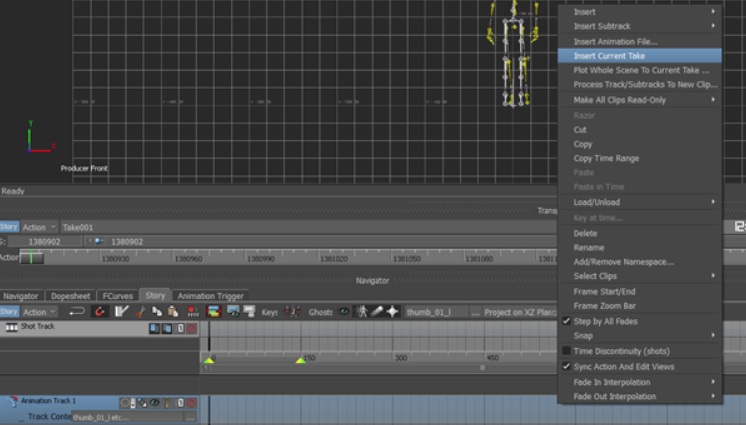This screenshot has width=746, height=425.
Task: Choose Copy Time Range
Action: pyautogui.click(x=640, y=158)
